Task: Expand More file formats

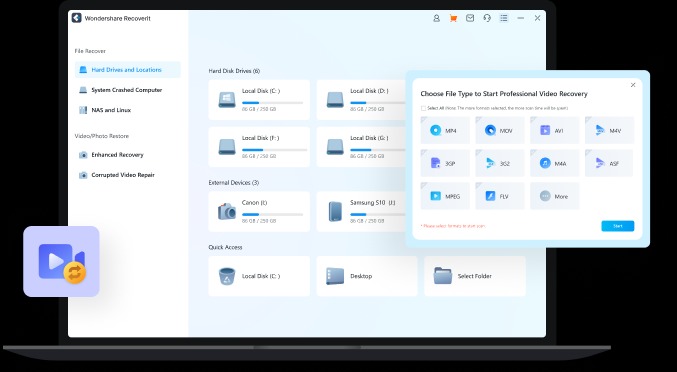Action: tap(555, 196)
